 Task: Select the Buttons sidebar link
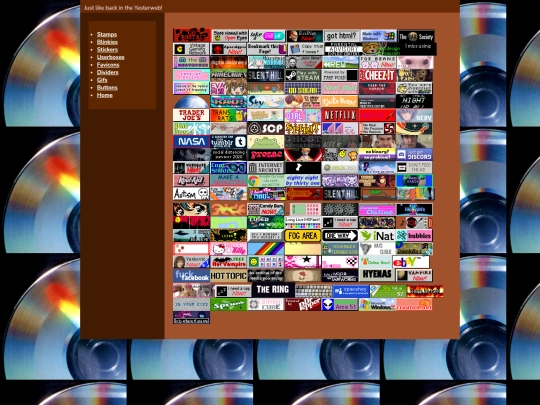coord(107,87)
